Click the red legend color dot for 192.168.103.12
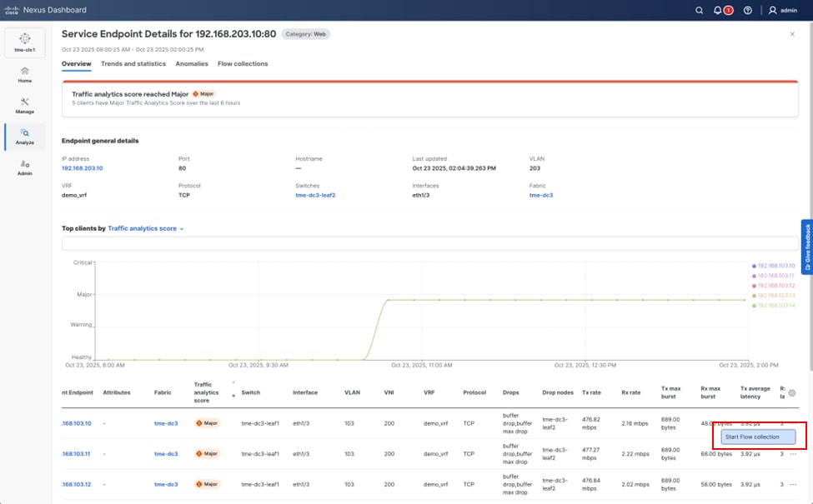 [755, 285]
